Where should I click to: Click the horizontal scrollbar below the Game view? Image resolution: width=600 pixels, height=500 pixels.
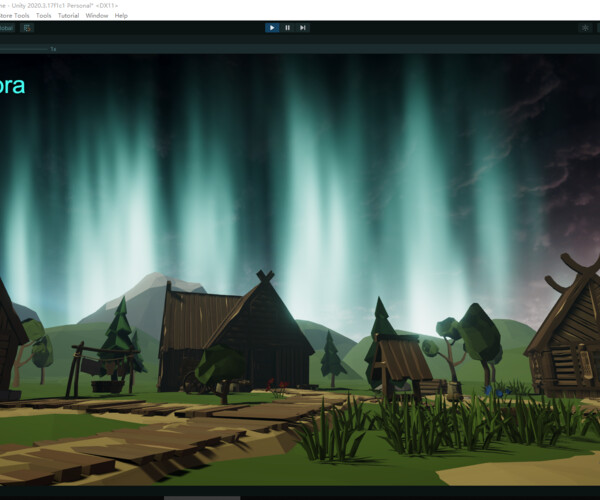pyautogui.click(x=202, y=498)
